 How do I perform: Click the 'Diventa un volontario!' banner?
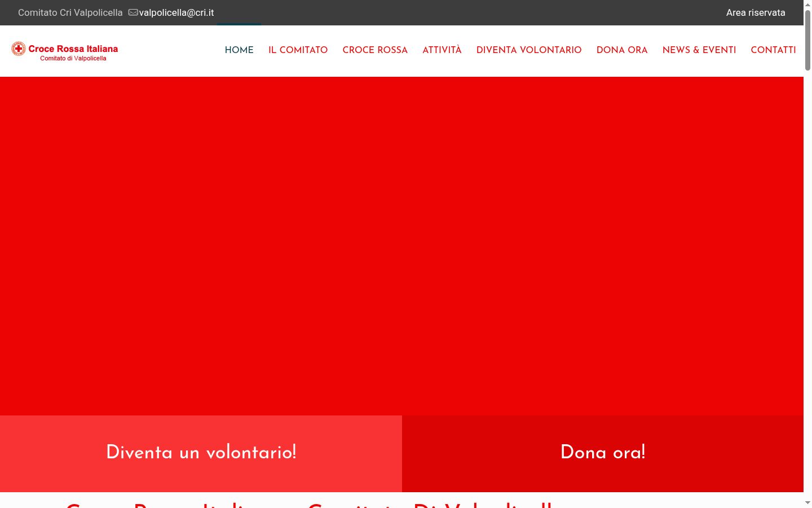point(201,453)
